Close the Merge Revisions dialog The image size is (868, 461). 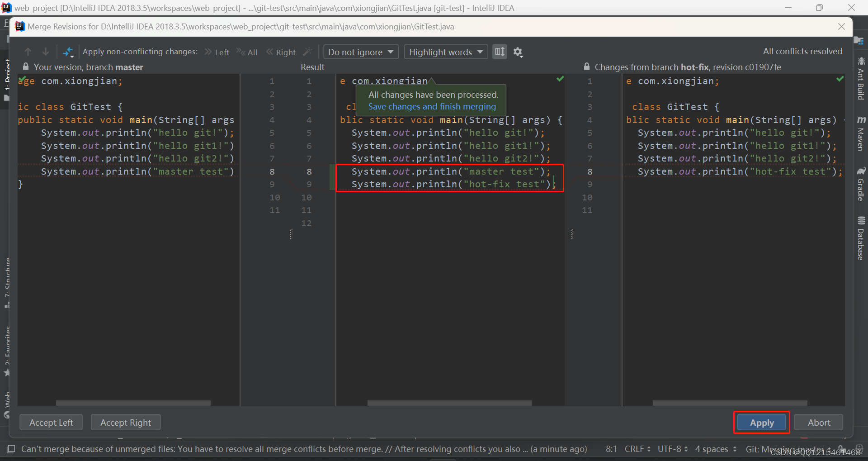click(841, 27)
